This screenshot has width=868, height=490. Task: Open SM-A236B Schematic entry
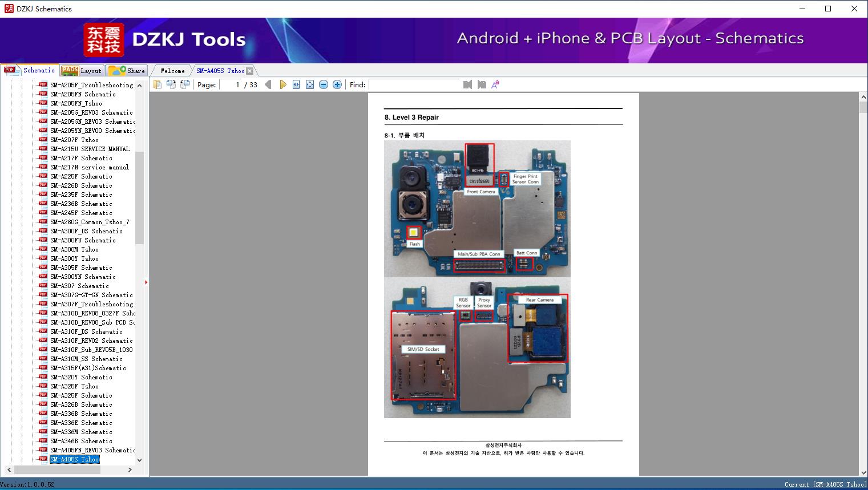click(81, 204)
